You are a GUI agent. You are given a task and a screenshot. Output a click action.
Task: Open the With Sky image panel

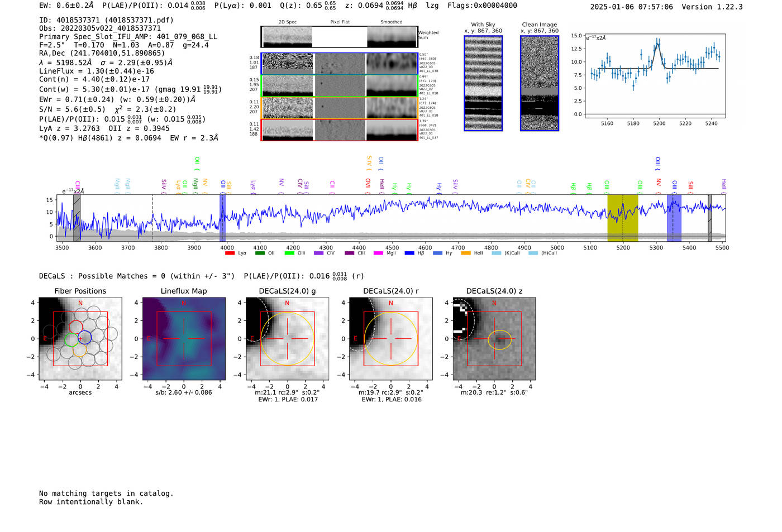pyautogui.click(x=483, y=83)
